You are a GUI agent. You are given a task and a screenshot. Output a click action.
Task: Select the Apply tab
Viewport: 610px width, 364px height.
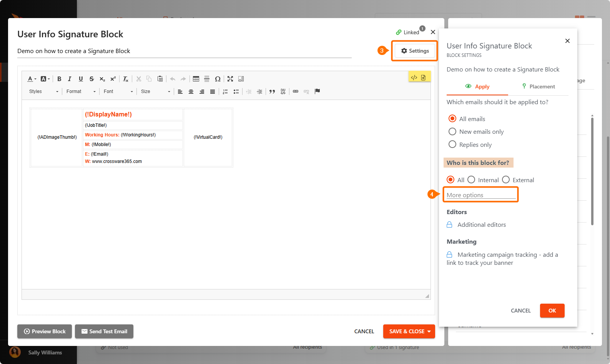(x=477, y=86)
